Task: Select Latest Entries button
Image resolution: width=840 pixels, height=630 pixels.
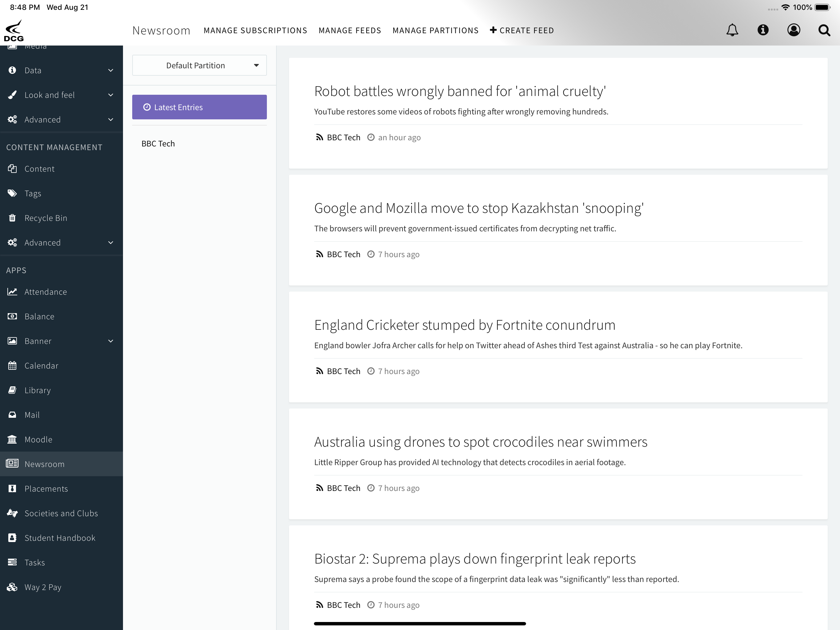Action: (x=199, y=107)
